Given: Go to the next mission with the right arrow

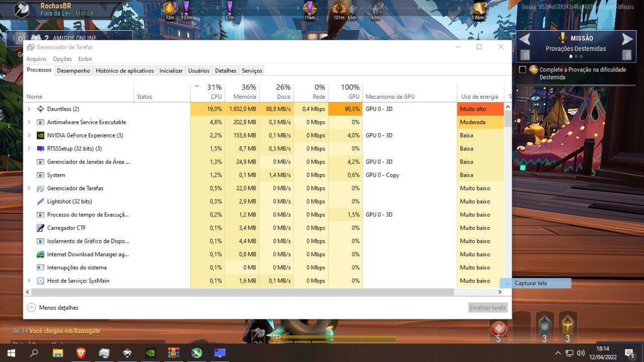Looking at the screenshot, I should pyautogui.click(x=627, y=39).
